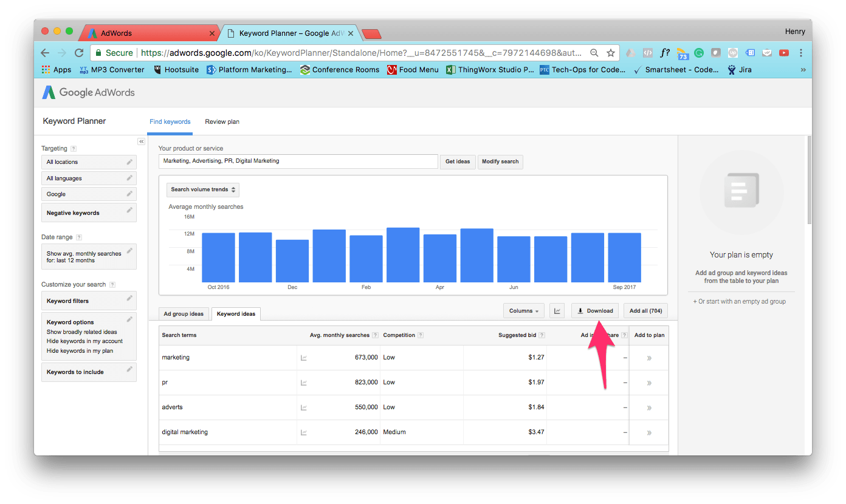846x504 pixels.
Task: Open the Keywords to include setting
Action: click(x=89, y=372)
